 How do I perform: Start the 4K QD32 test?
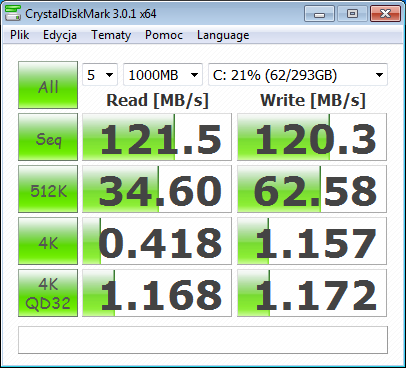tap(48, 293)
